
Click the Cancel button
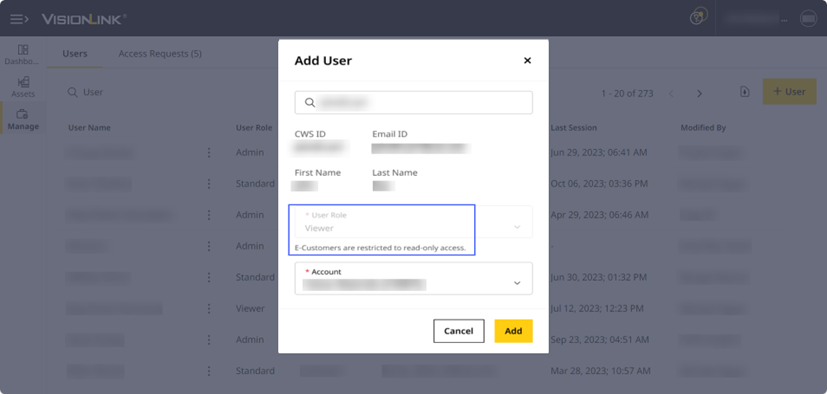[458, 331]
